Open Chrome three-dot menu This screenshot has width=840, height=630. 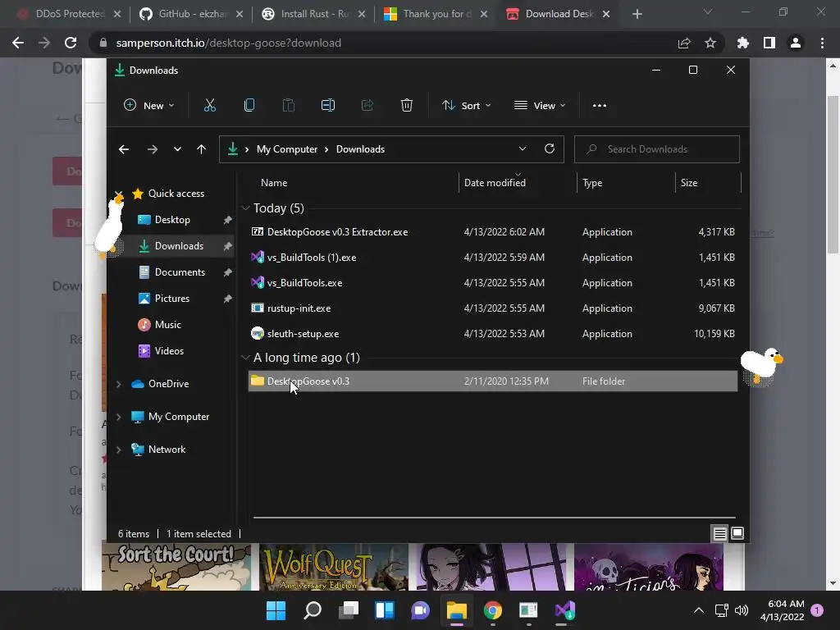822,43
